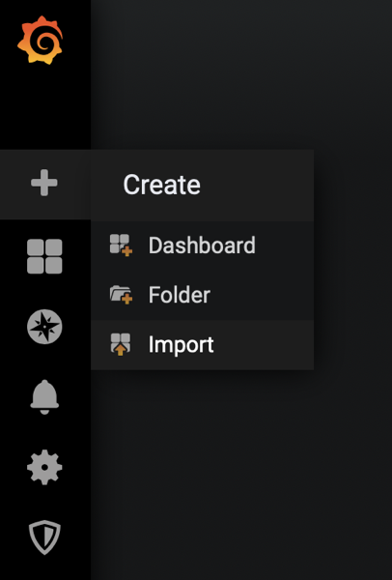Click the Grafana swirl logo
The image size is (392, 580).
41,40
